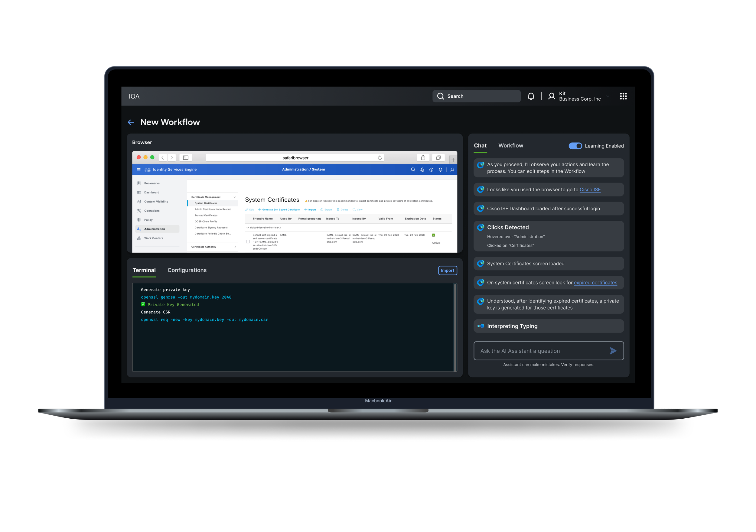Go back with the New Workflow arrow
756x532 pixels.
click(131, 122)
